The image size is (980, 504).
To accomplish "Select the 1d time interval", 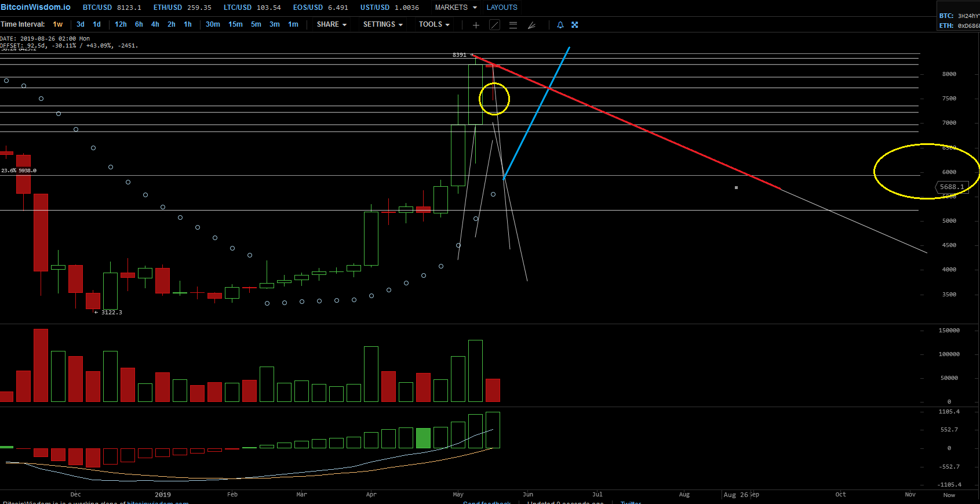I will tap(97, 24).
